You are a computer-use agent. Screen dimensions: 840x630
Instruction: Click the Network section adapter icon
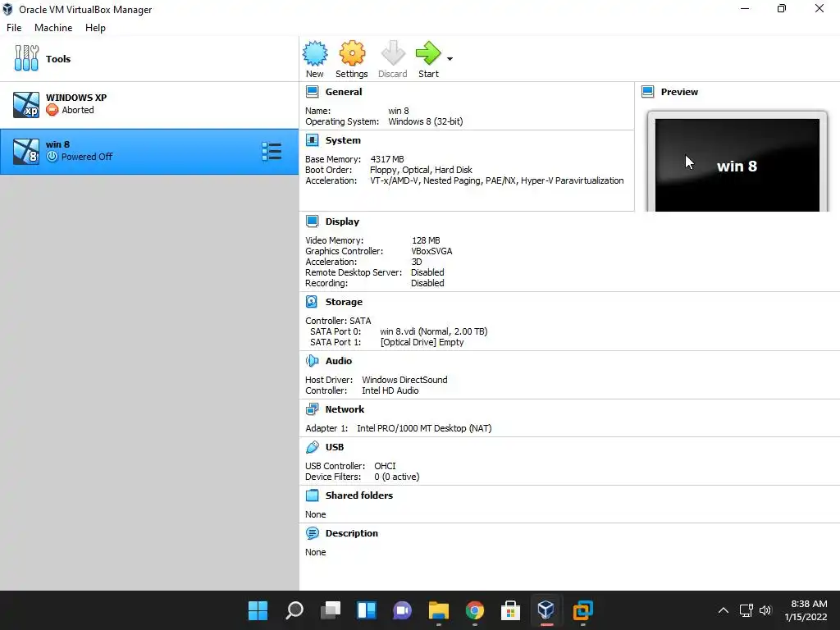coord(313,409)
